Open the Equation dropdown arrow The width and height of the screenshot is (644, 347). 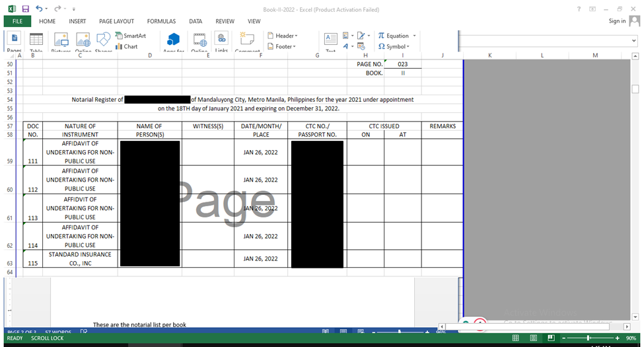414,36
